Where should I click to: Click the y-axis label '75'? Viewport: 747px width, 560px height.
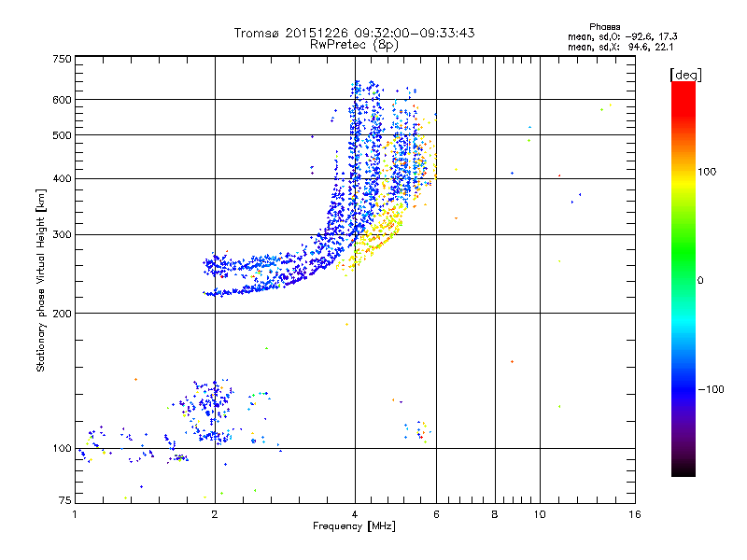coord(65,500)
